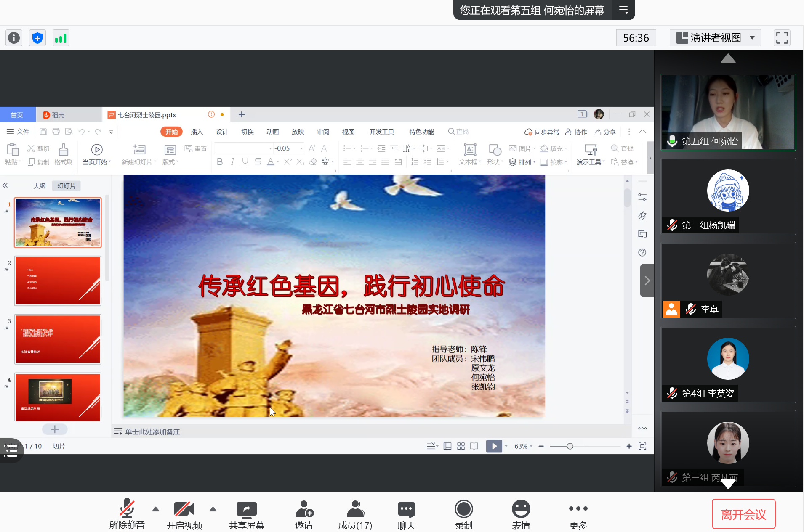Start 录制 recording
This screenshot has height=532, width=804.
(x=464, y=514)
